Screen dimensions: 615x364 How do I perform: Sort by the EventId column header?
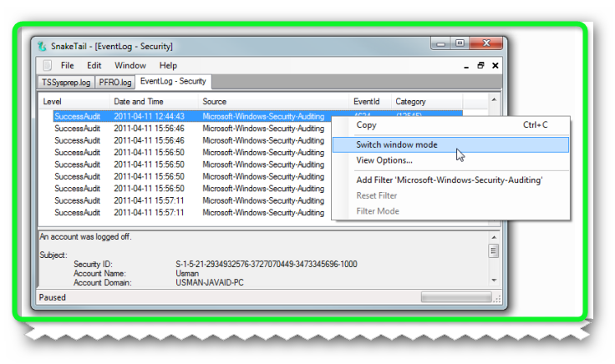[x=370, y=102]
